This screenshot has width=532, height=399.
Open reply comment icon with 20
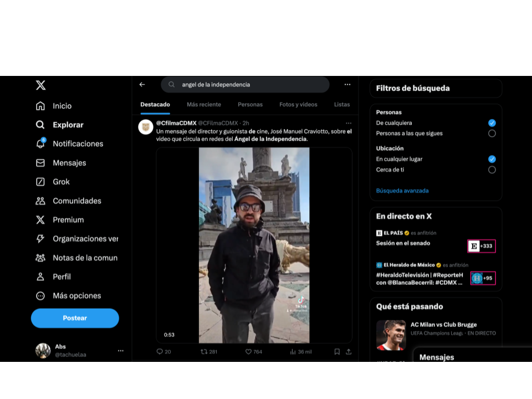click(x=160, y=351)
